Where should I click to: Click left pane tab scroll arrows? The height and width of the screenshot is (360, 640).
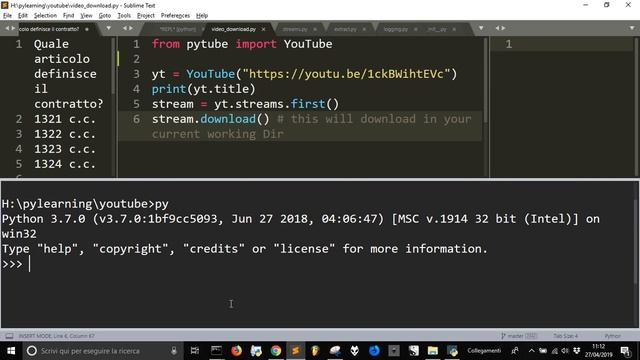[10, 28]
